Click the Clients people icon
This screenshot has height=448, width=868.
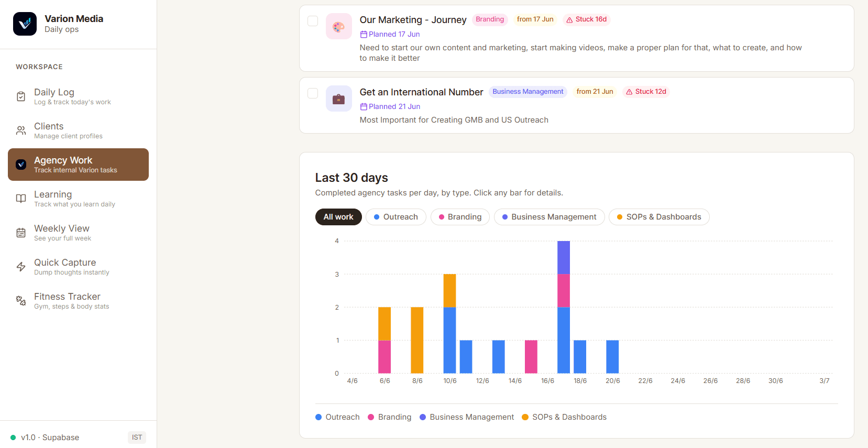pyautogui.click(x=21, y=130)
